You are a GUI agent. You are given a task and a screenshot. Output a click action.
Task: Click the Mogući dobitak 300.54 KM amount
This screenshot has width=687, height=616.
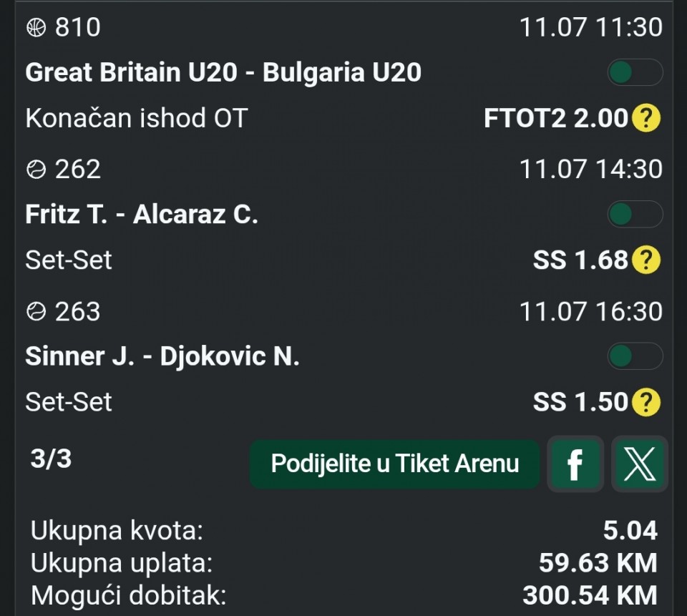click(x=590, y=595)
